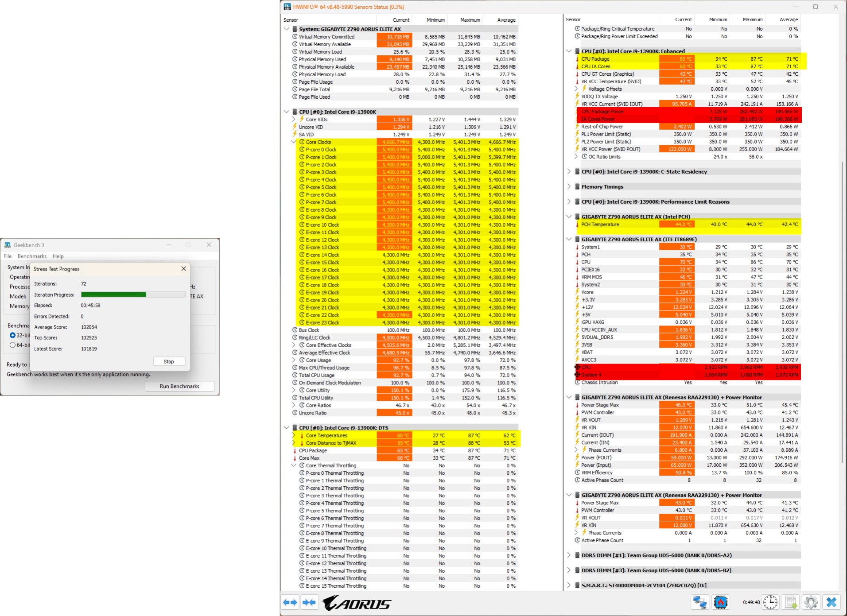The width and height of the screenshot is (847, 616).
Task: Open HWiNFO sensor settings gear icon
Action: [811, 602]
